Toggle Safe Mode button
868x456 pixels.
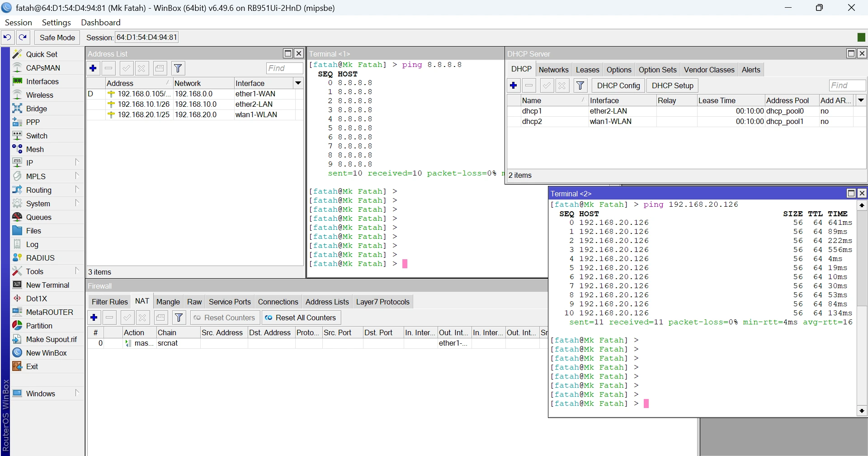[x=57, y=38]
